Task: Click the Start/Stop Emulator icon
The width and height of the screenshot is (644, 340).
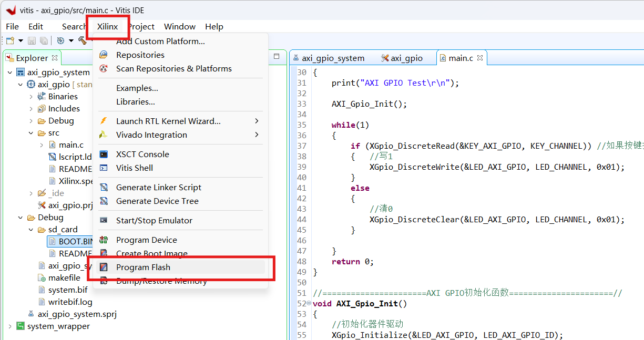Action: pyautogui.click(x=104, y=220)
